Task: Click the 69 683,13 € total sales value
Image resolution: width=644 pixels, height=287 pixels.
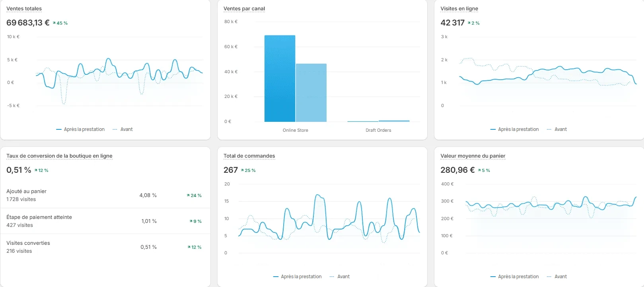Action: (28, 23)
